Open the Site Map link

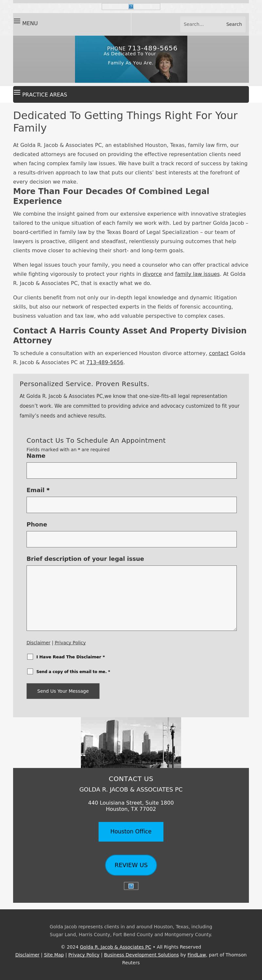pyautogui.click(x=54, y=954)
